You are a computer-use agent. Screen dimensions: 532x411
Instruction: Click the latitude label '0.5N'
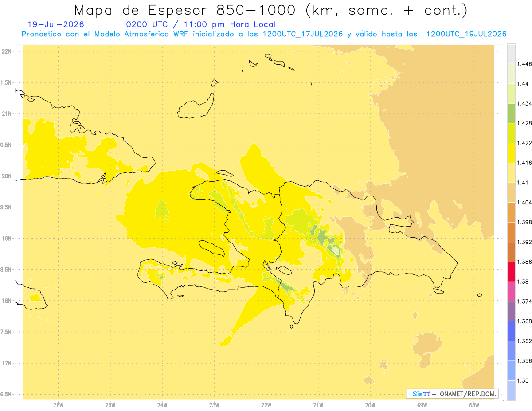pyautogui.click(x=7, y=145)
